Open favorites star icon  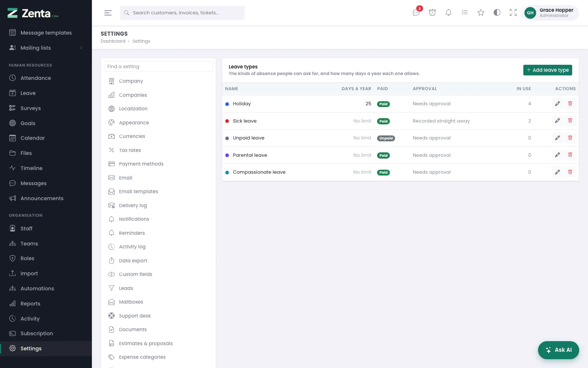pos(481,13)
